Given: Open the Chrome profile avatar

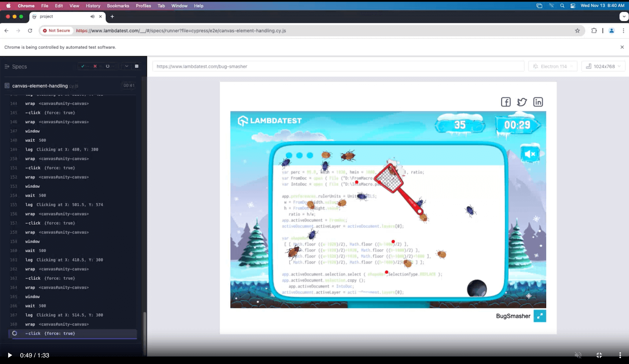Looking at the screenshot, I should (x=611, y=31).
